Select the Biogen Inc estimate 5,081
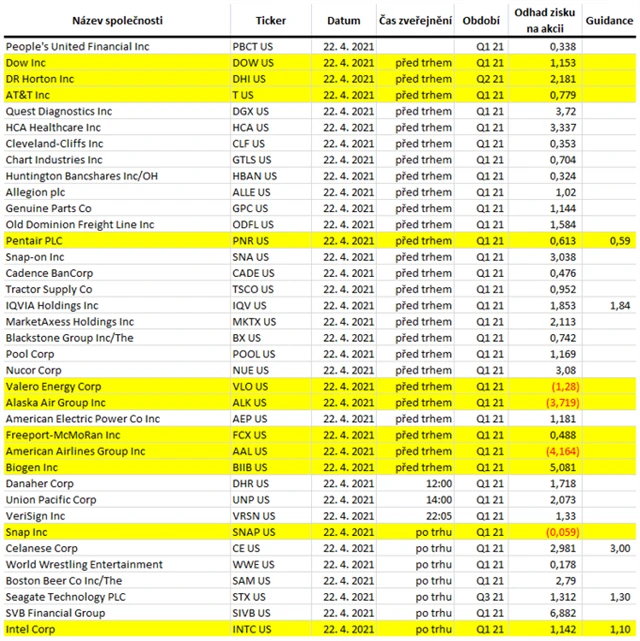This screenshot has width=640, height=641. pyautogui.click(x=563, y=467)
